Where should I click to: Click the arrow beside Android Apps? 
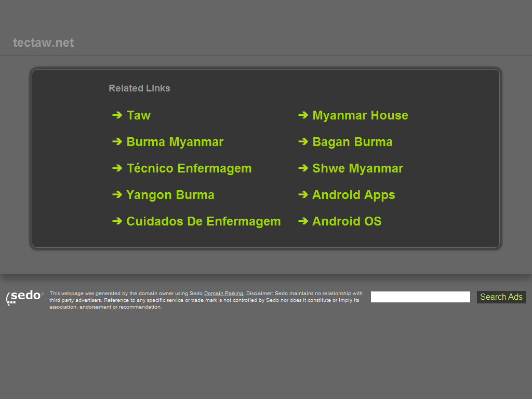coord(303,194)
